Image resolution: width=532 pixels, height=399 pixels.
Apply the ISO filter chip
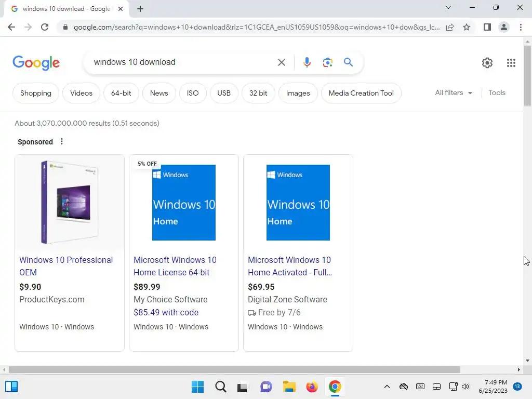pyautogui.click(x=193, y=93)
